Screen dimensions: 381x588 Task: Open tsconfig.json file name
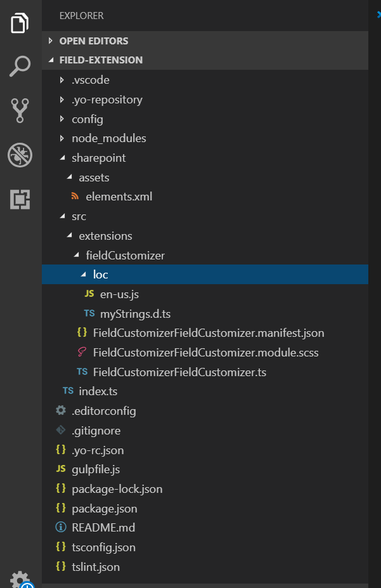104,547
